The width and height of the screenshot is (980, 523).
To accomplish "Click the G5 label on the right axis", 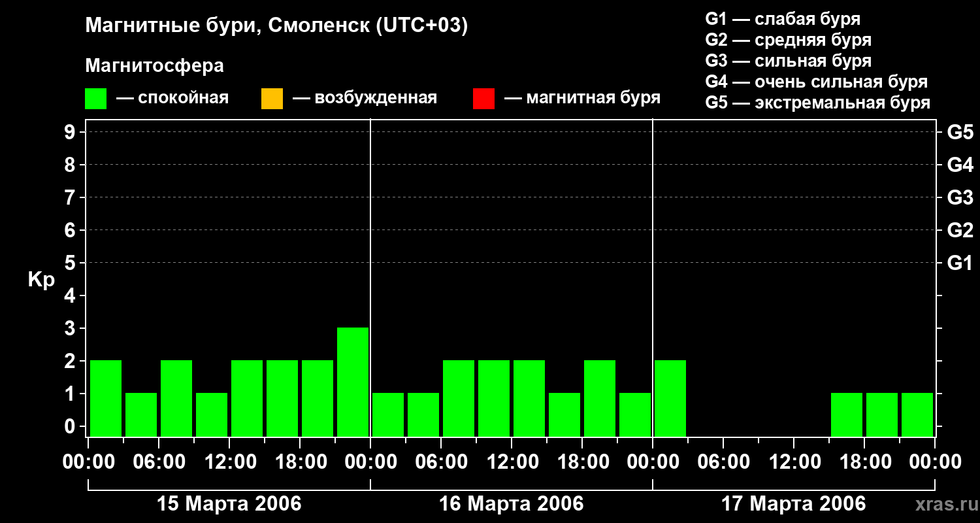I will coord(960,133).
